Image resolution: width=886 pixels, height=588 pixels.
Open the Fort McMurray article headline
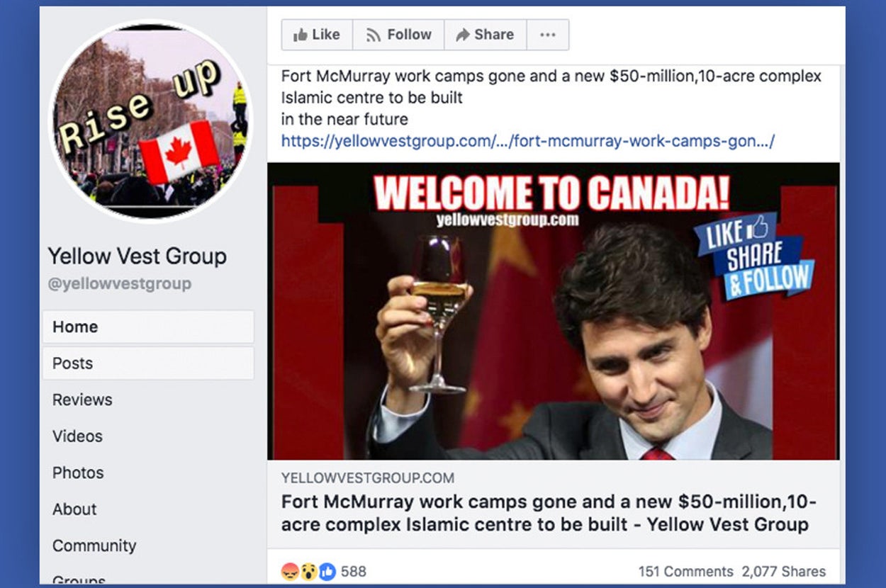click(549, 513)
